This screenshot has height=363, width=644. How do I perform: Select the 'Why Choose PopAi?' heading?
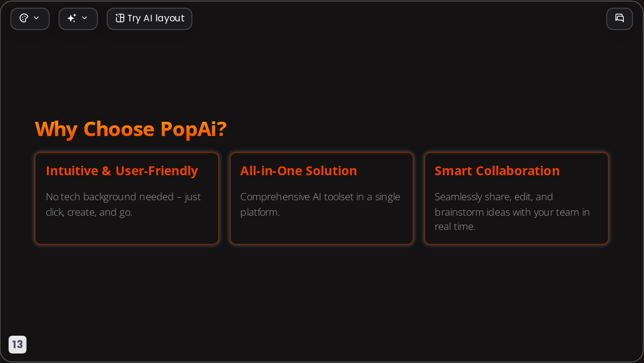point(131,129)
